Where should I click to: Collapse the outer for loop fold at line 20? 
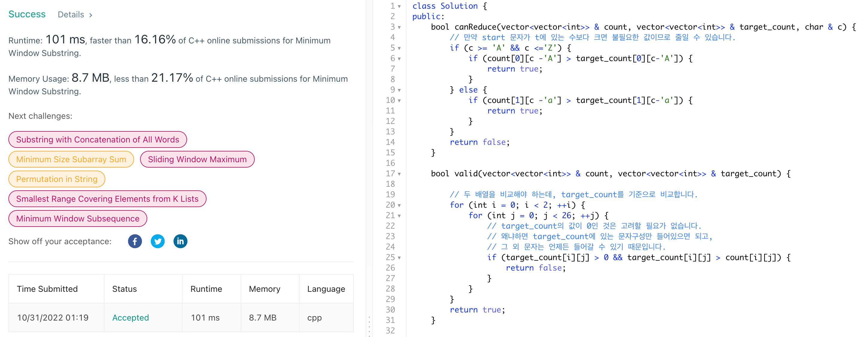click(x=399, y=205)
